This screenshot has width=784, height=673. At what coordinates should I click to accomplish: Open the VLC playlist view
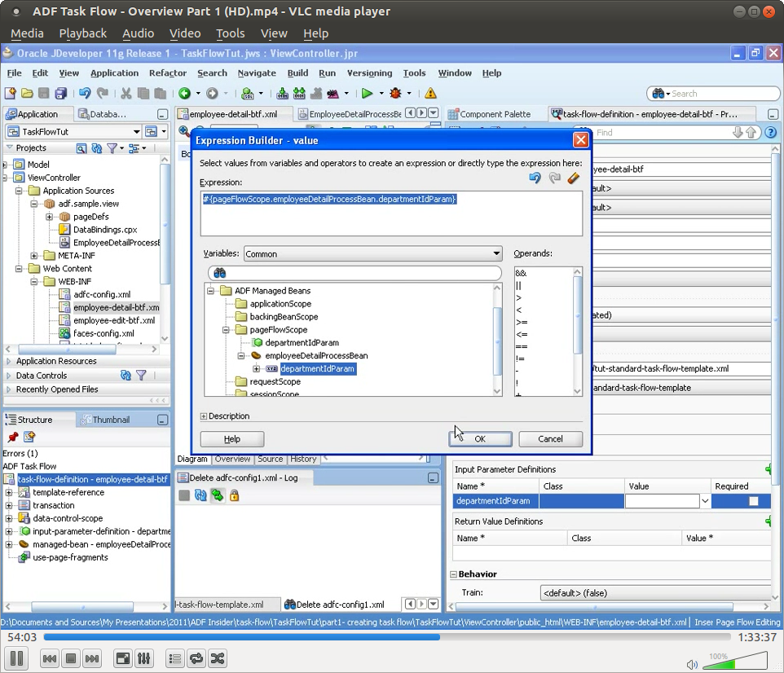tap(174, 658)
